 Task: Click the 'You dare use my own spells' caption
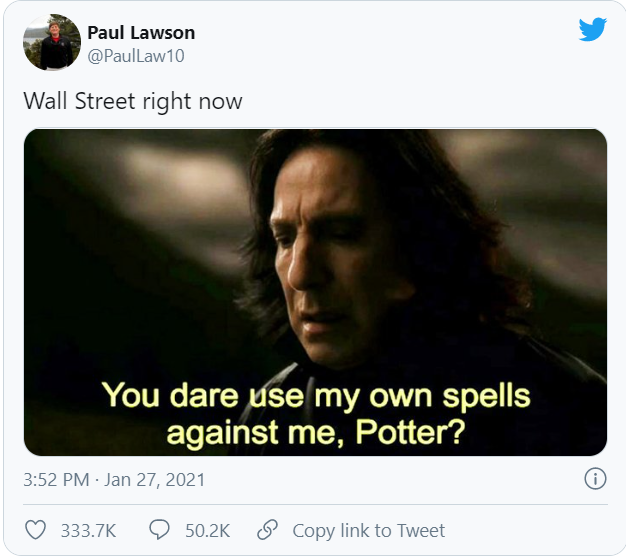(x=316, y=396)
